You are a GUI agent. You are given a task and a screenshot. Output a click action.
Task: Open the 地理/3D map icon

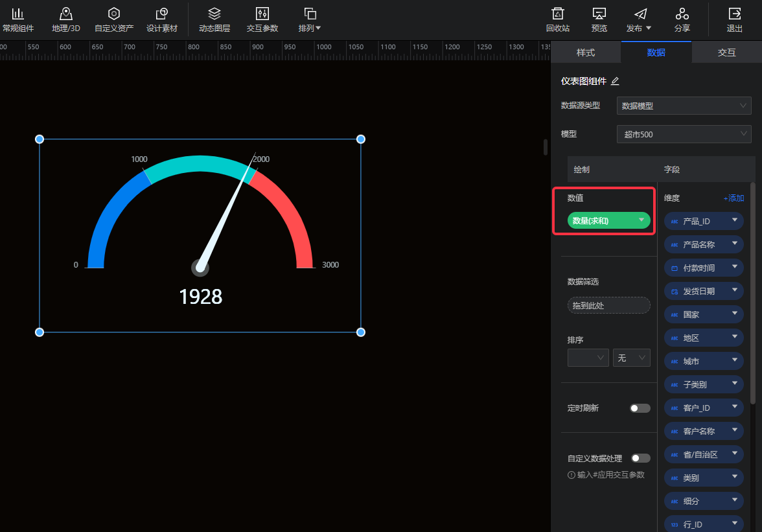tap(65, 14)
